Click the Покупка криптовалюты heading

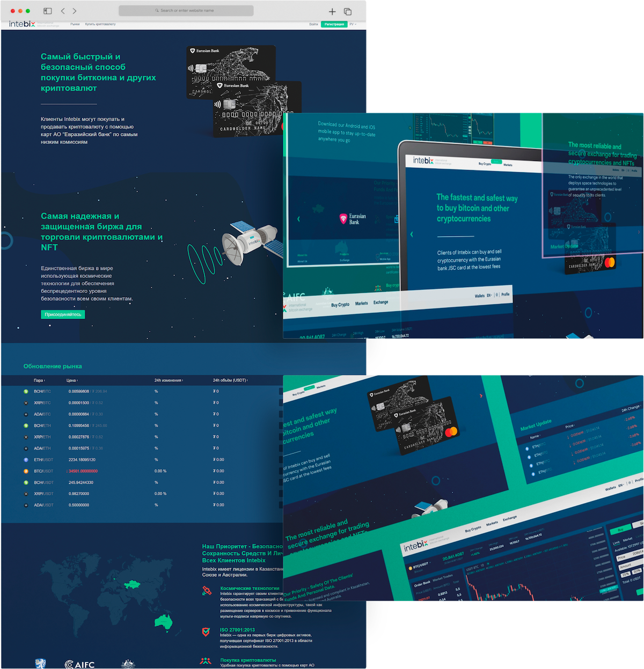tap(248, 660)
